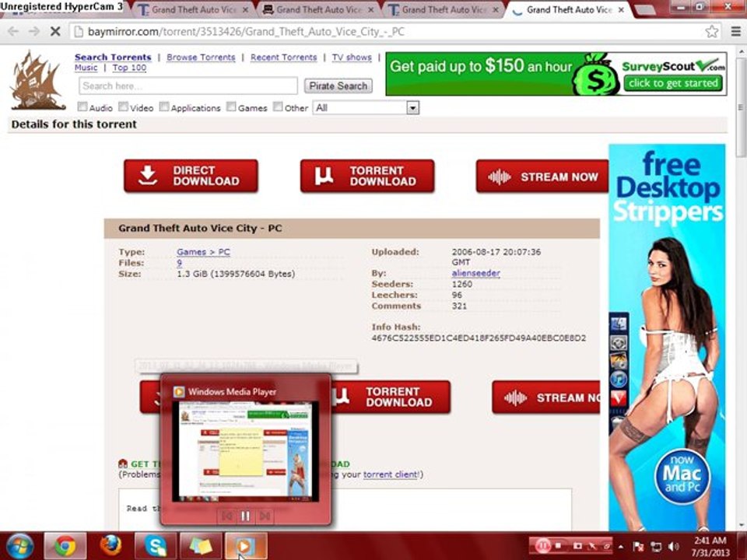The width and height of the screenshot is (747, 560).
Task: Click the free Desktop Strippers ad banner
Action: coord(667,337)
